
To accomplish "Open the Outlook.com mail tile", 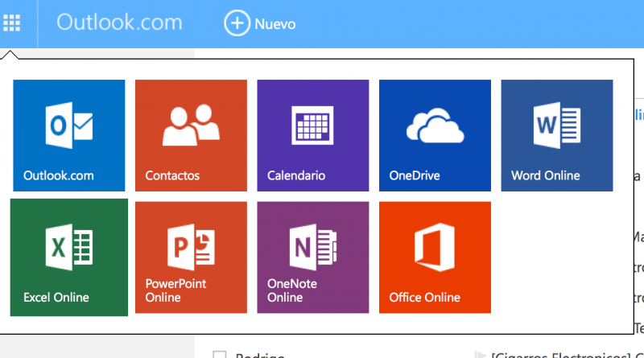I will (69, 135).
